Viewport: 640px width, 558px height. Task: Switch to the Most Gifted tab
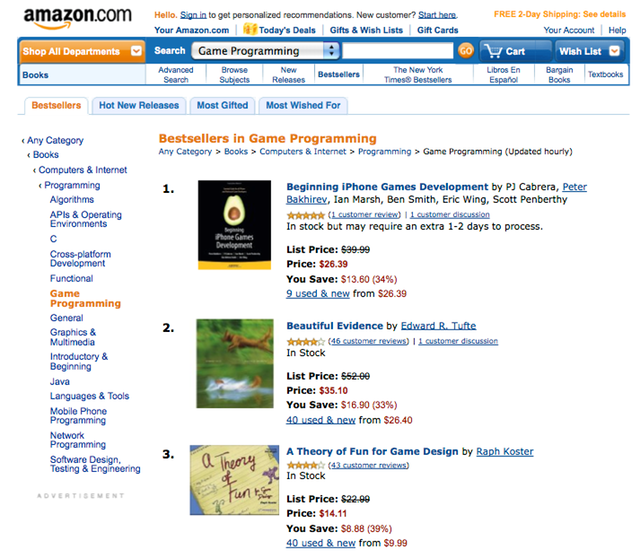tap(222, 105)
